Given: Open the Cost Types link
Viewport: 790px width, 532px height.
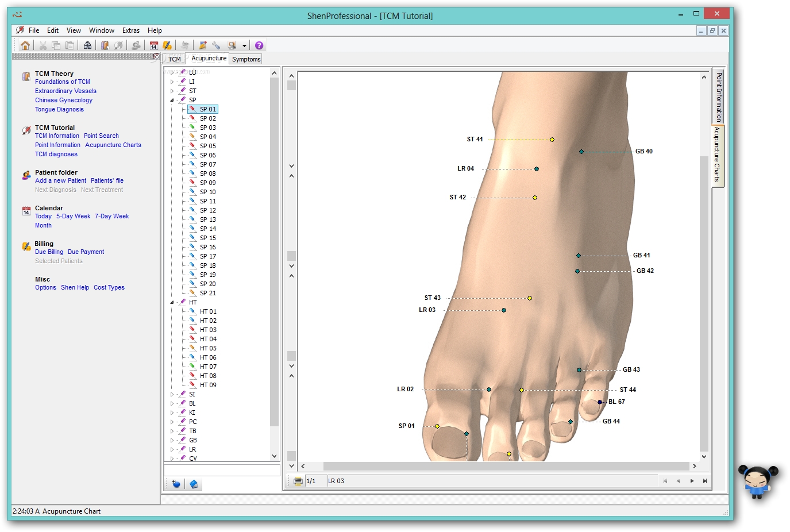Looking at the screenshot, I should pos(109,287).
